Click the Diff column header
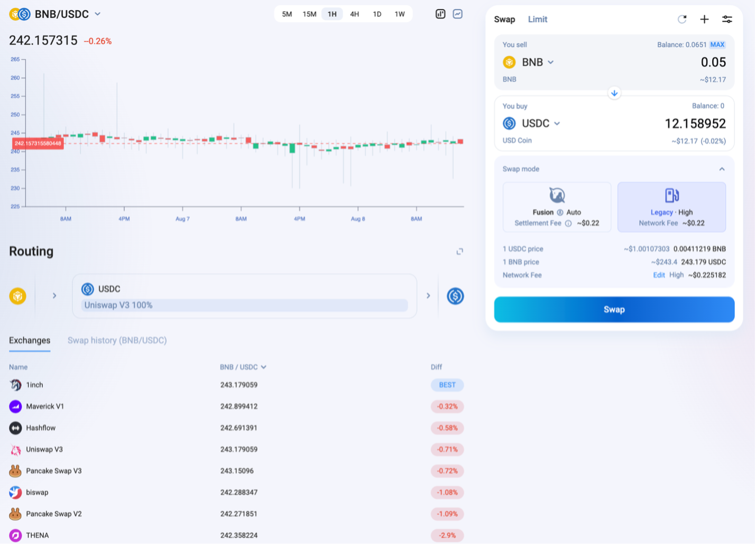This screenshot has width=756, height=547. (436, 367)
